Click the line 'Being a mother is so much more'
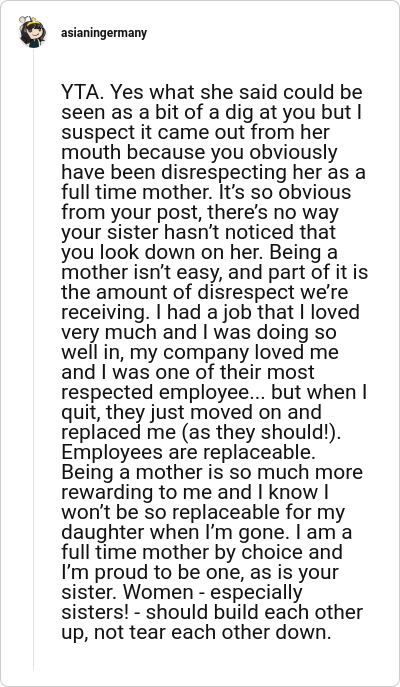400x687 pixels. [212, 473]
